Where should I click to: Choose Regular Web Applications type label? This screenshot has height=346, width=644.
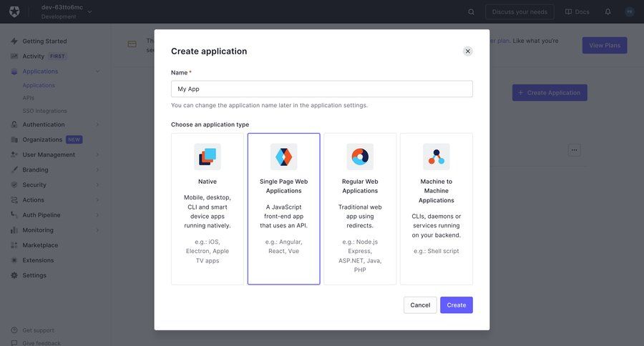(360, 186)
